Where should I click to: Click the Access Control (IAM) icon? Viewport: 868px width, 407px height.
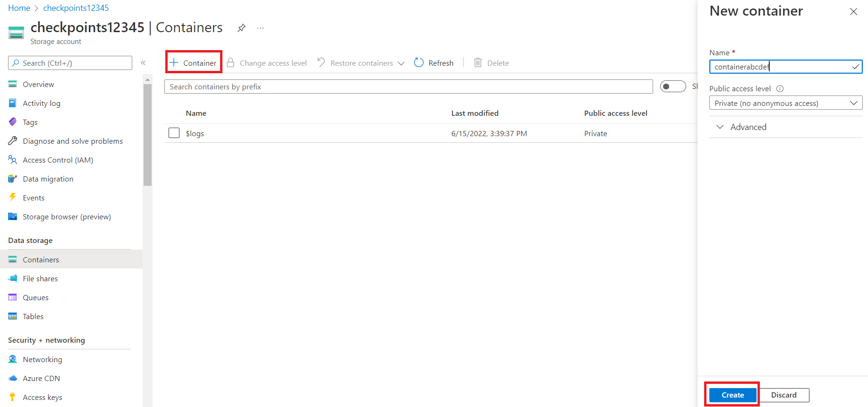[x=13, y=160]
